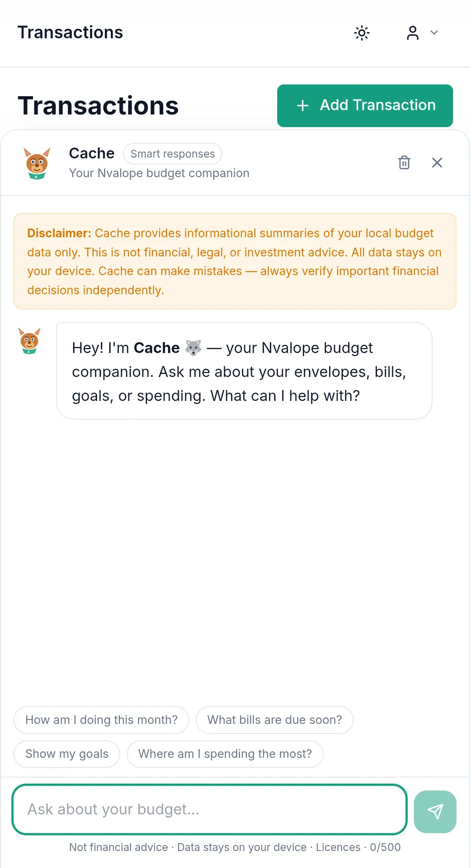Click the fox avatar beside greeting message

[x=30, y=341]
